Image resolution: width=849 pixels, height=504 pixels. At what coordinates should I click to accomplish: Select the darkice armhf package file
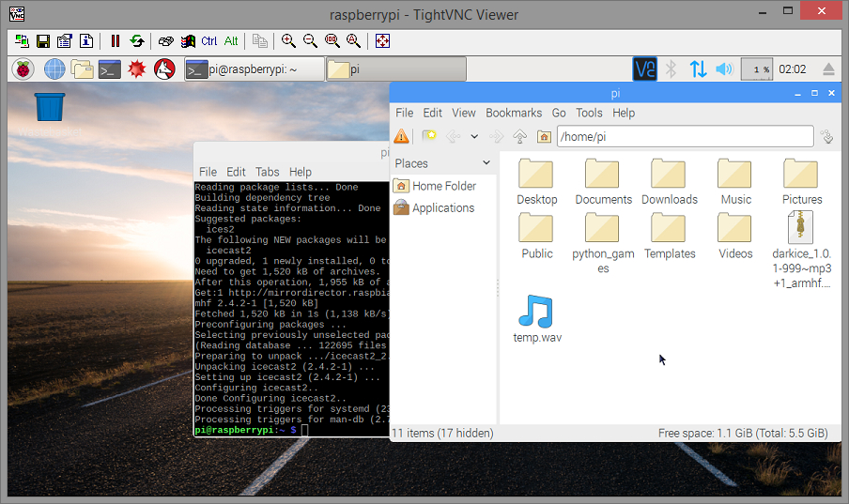pyautogui.click(x=801, y=250)
